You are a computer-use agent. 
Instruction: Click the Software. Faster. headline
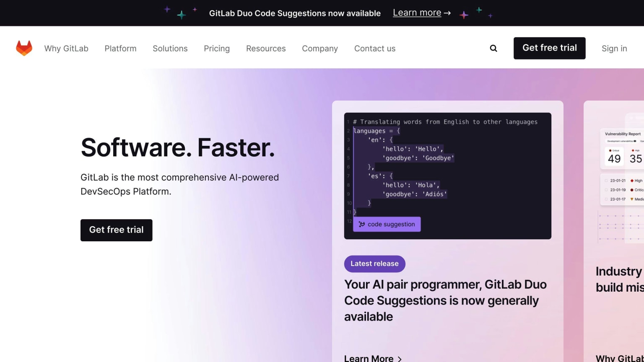coord(178,147)
